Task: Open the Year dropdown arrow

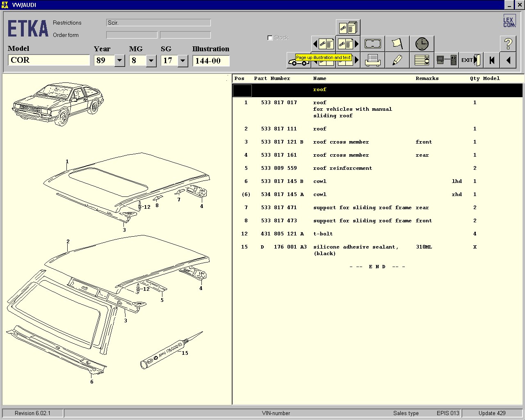Action: (119, 61)
